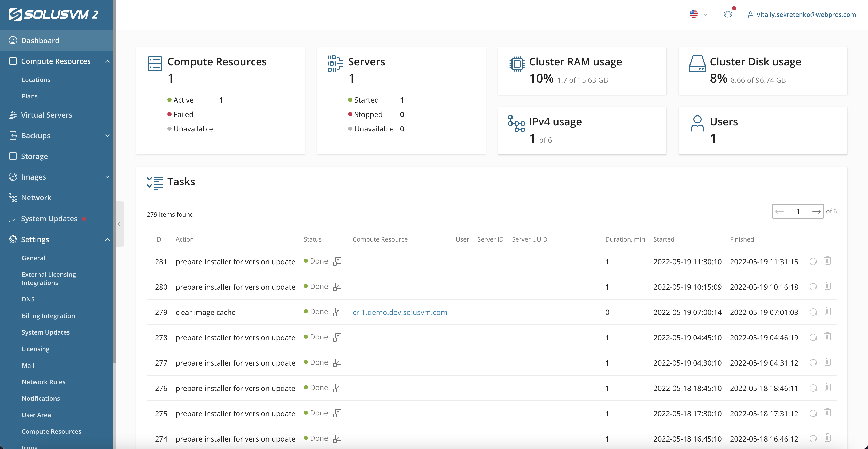868x449 pixels.
Task: Delete task 277 with trash icon
Action: 827,362
